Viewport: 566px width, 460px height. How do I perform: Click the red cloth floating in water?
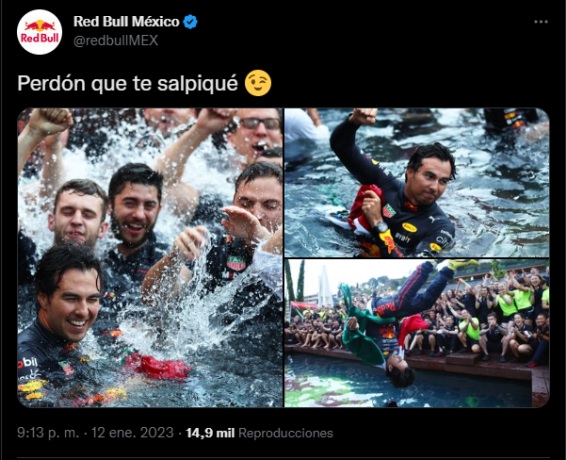pyautogui.click(x=159, y=366)
